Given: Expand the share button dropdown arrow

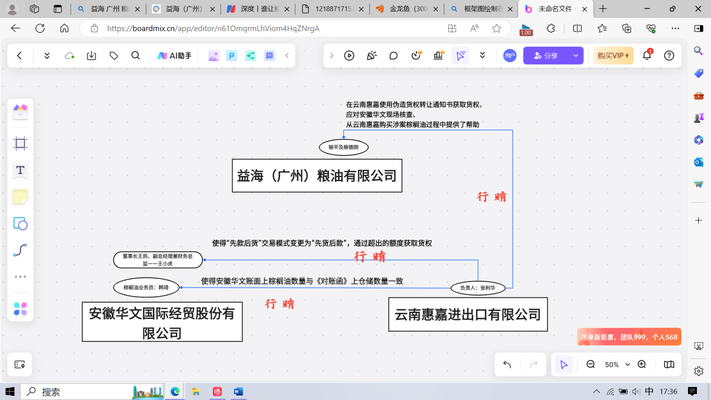Looking at the screenshot, I should pyautogui.click(x=576, y=56).
